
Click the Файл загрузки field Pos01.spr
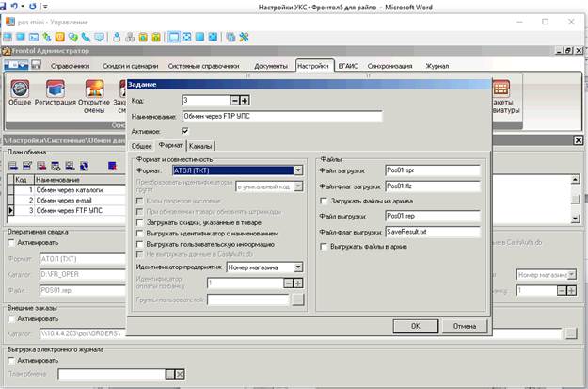pyautogui.click(x=433, y=170)
